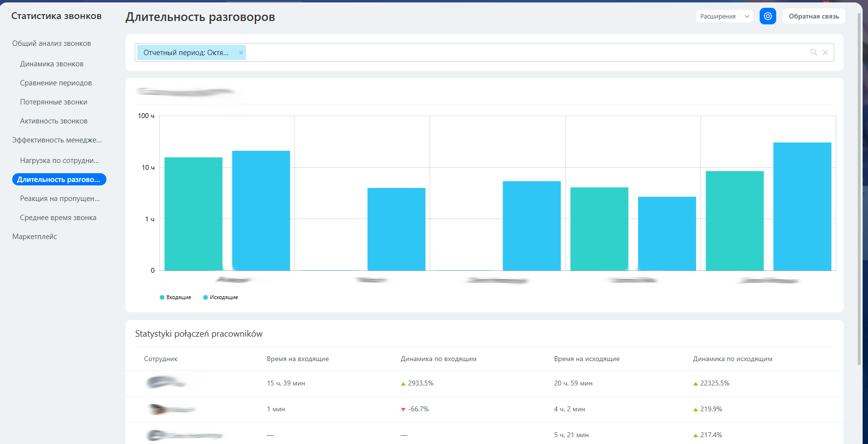Open the blue gear settings icon
Image resolution: width=868 pixels, height=444 pixels.
coord(767,16)
